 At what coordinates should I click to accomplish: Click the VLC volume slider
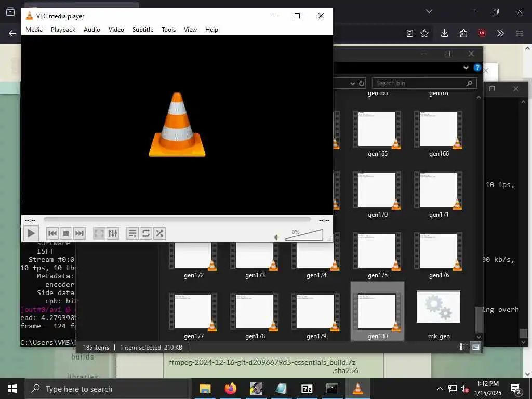pyautogui.click(x=304, y=235)
